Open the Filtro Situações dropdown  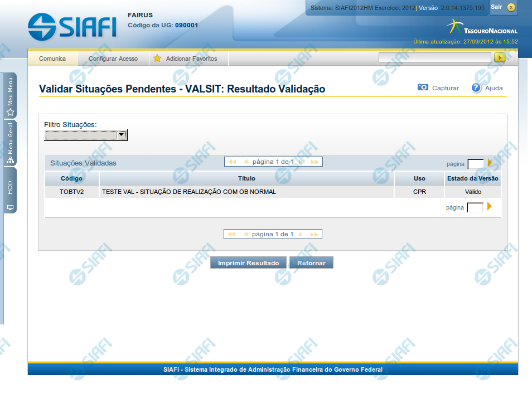click(86, 135)
